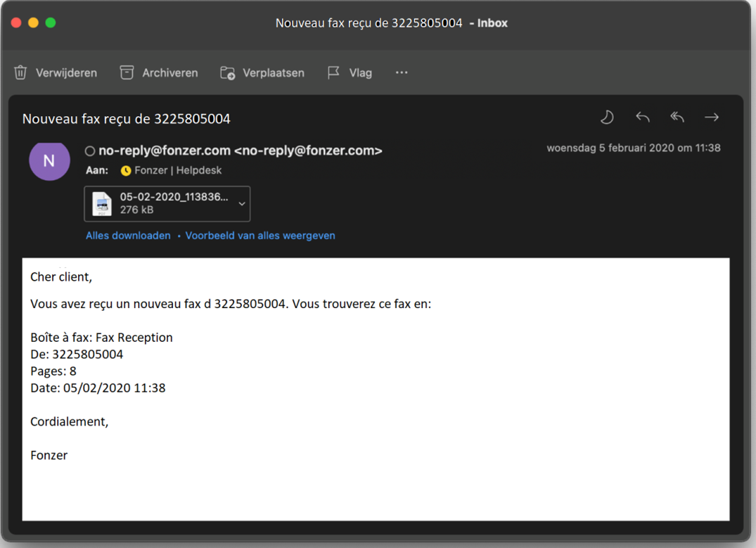Click the Pages: 8 line
Image resolution: width=756 pixels, height=548 pixels.
coord(53,371)
